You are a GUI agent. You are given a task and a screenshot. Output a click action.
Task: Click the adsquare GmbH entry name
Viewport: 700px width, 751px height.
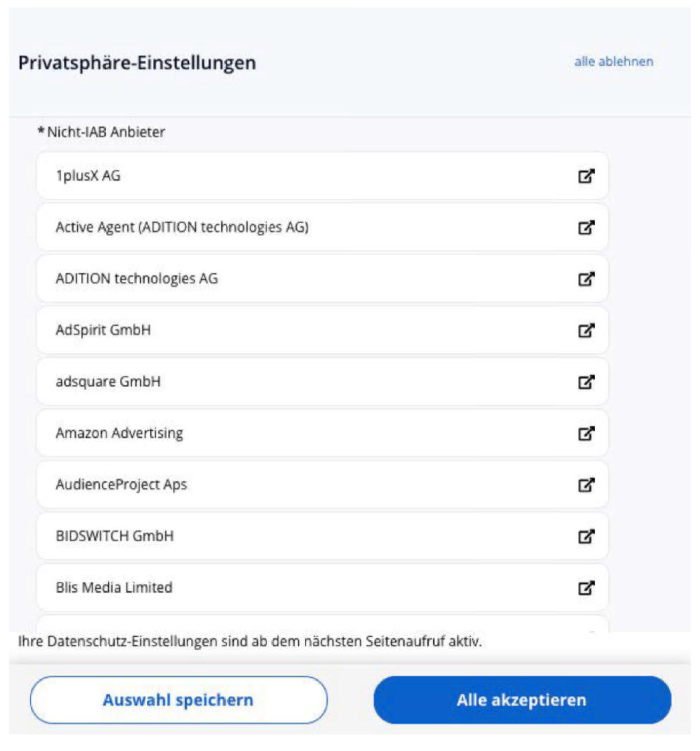pyautogui.click(x=108, y=382)
